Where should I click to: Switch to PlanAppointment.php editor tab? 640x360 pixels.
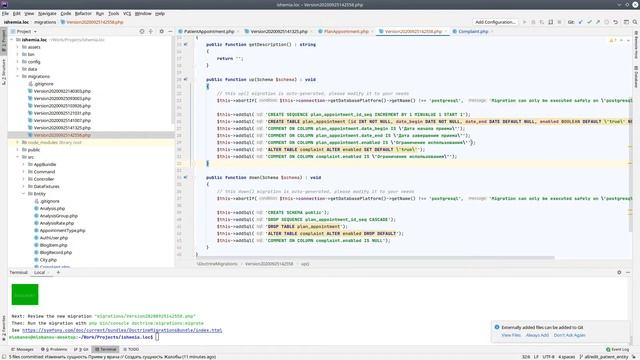click(346, 31)
